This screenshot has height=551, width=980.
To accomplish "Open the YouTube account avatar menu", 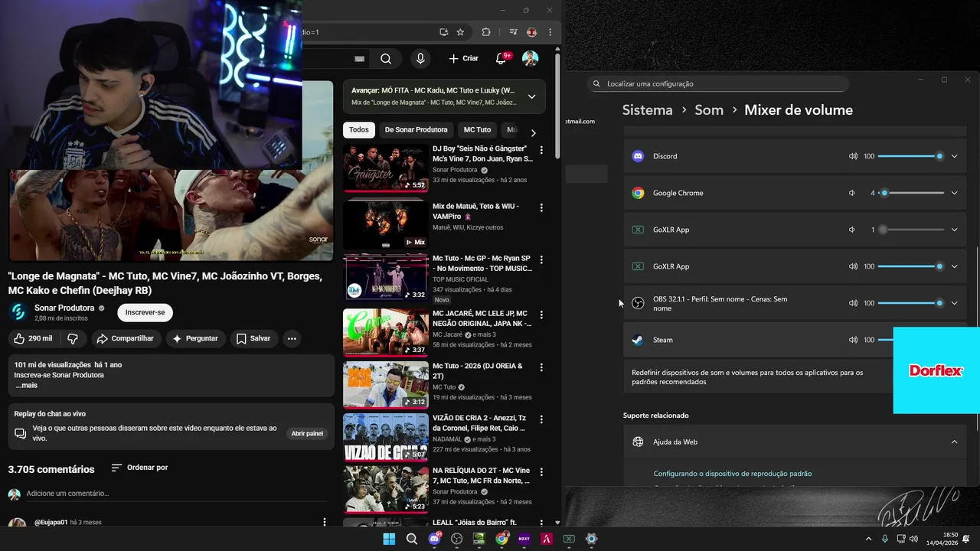I will 530,59.
